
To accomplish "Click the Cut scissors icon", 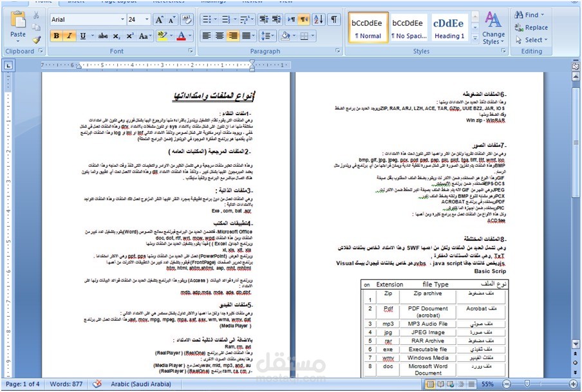I will point(36,15).
